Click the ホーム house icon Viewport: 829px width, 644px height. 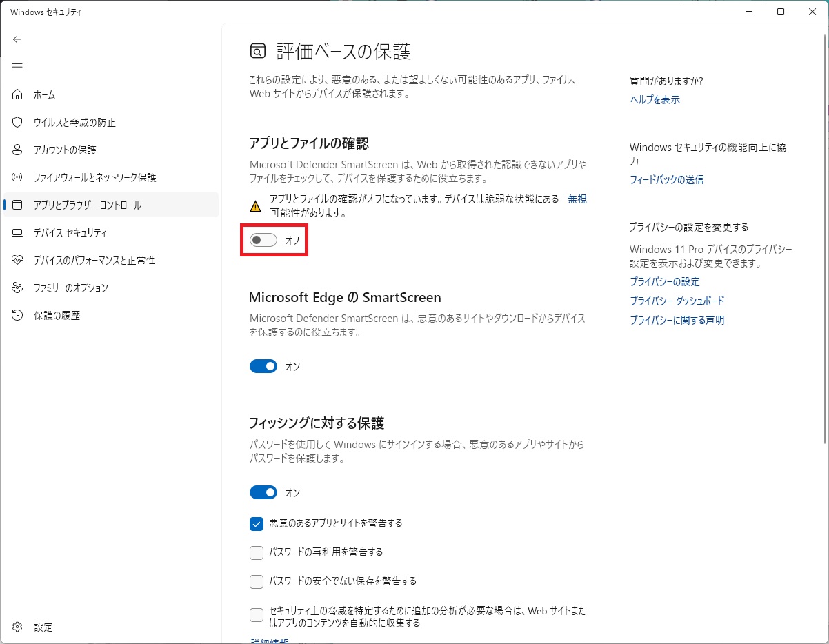[18, 94]
